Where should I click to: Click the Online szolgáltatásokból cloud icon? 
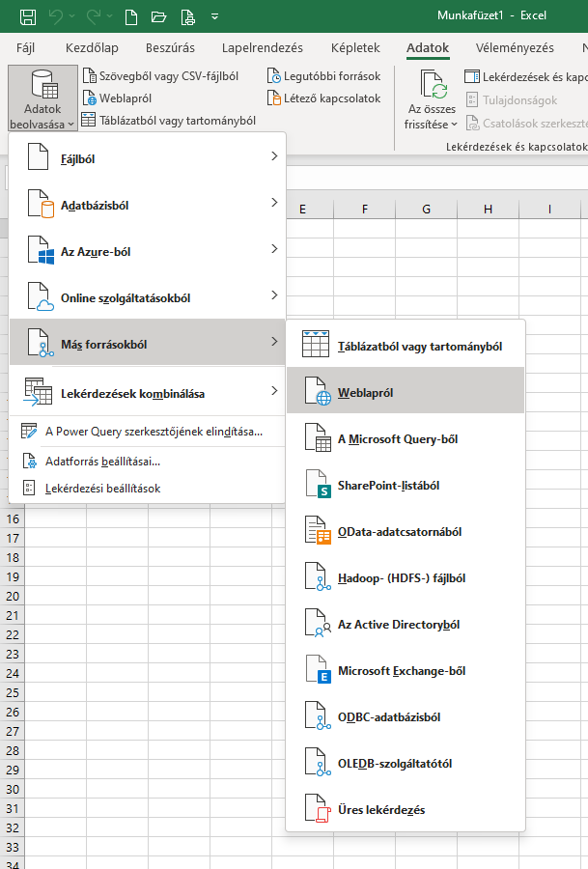pos(41,296)
